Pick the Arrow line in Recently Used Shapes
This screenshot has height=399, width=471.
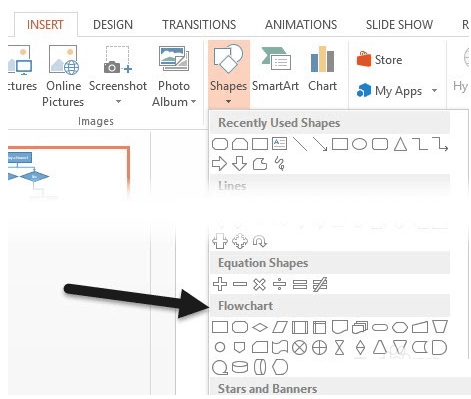pyautogui.click(x=320, y=144)
